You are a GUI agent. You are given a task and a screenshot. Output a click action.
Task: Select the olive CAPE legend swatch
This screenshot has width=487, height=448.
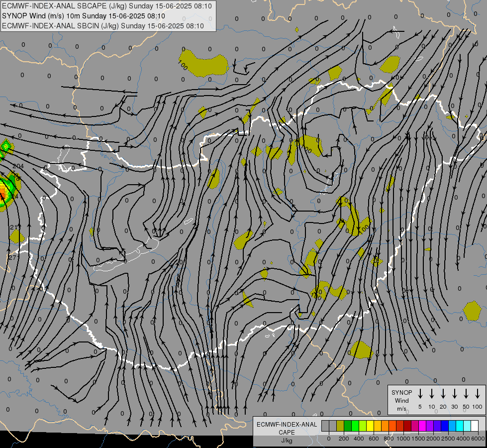(340, 426)
